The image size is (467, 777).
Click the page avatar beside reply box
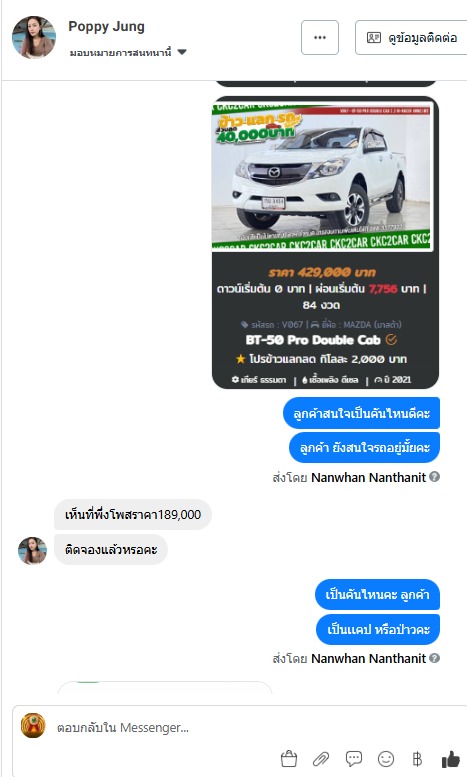click(x=33, y=726)
